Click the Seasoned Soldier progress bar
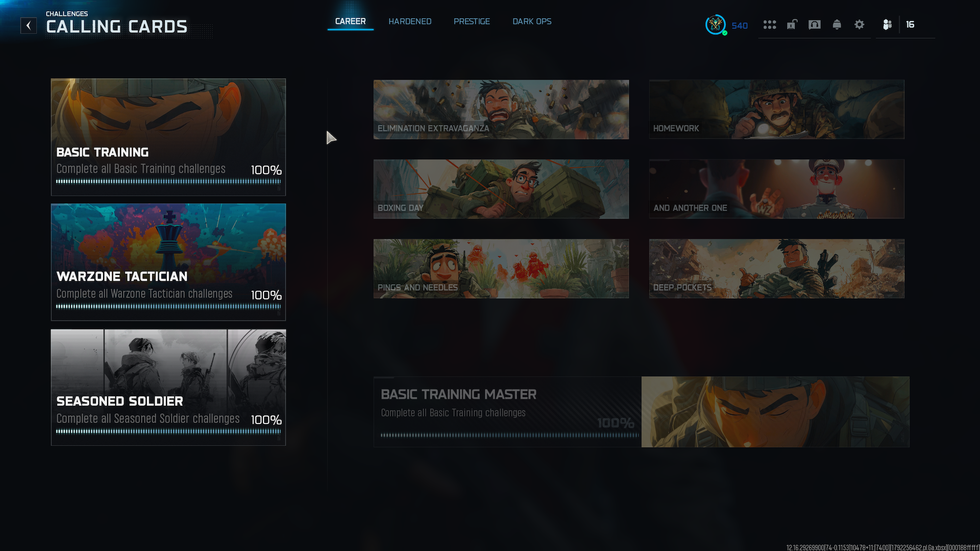 (x=168, y=431)
